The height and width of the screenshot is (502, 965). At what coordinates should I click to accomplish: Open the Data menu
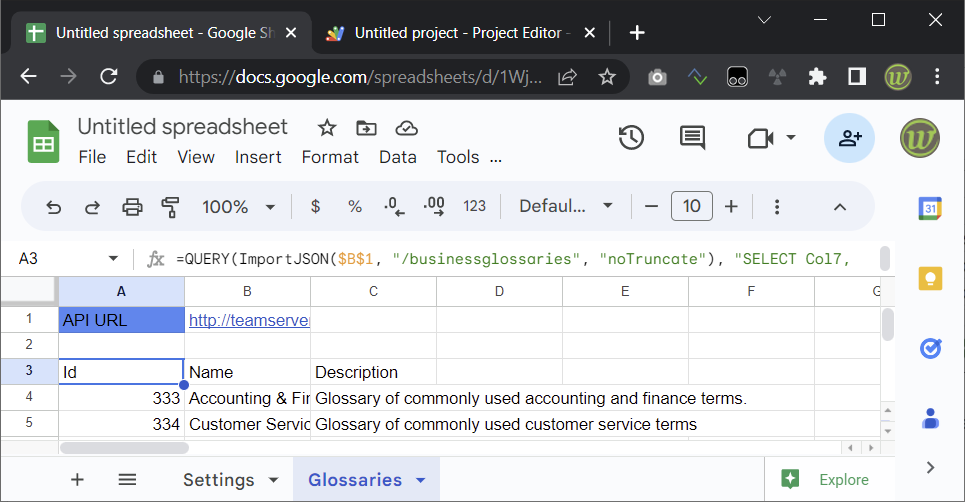[398, 157]
